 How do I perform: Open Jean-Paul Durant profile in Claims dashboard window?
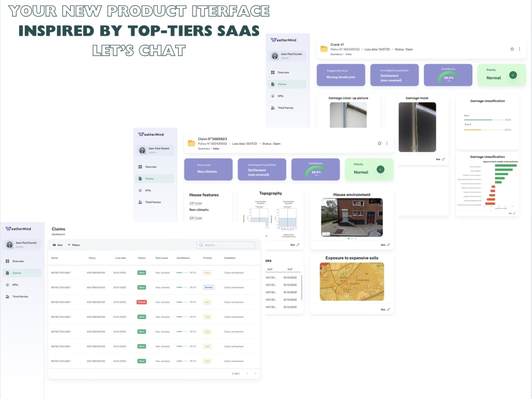click(x=22, y=245)
